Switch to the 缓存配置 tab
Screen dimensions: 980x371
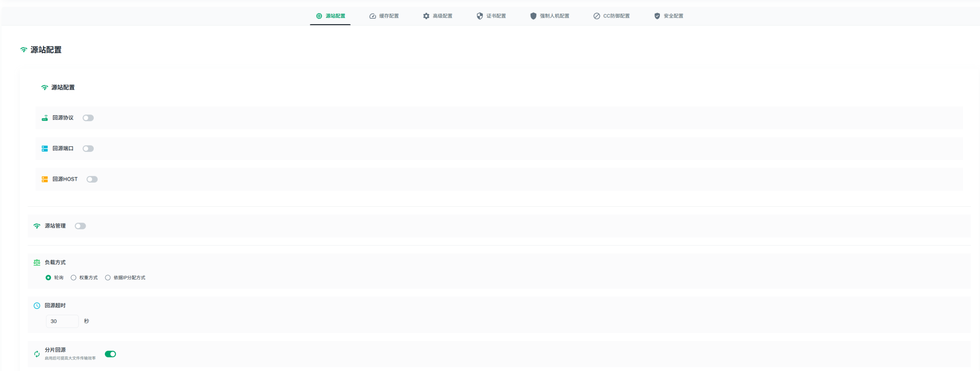click(x=384, y=16)
